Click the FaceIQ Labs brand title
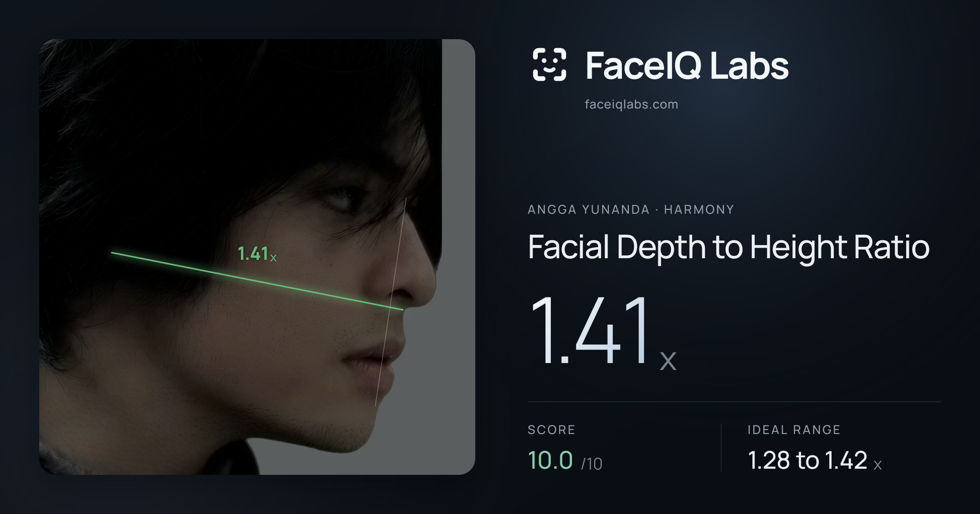Screen dimensions: 980x514 pyautogui.click(x=687, y=65)
